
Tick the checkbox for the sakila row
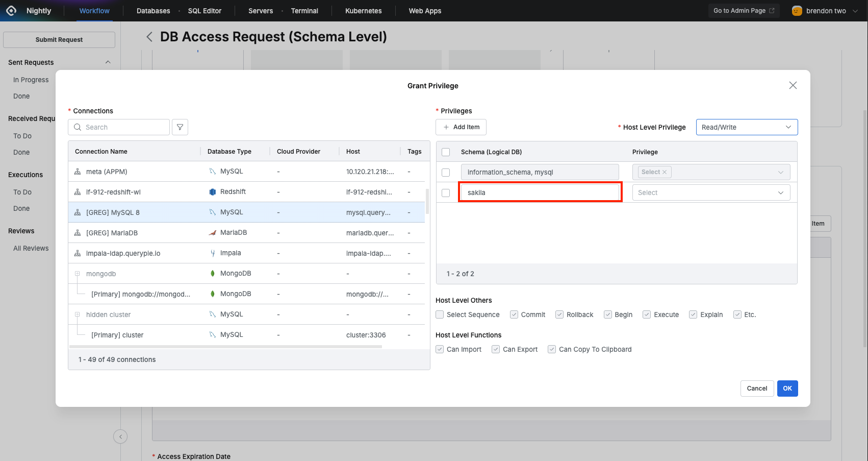pos(446,193)
